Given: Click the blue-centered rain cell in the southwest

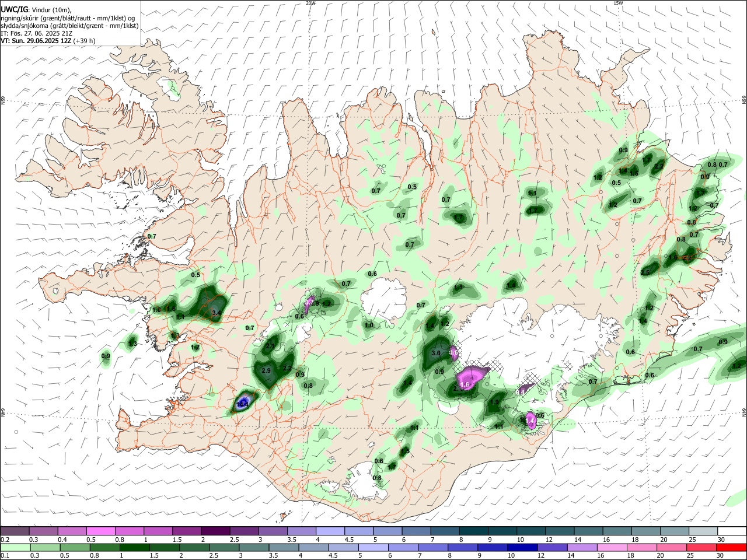Looking at the screenshot, I should point(243,402).
